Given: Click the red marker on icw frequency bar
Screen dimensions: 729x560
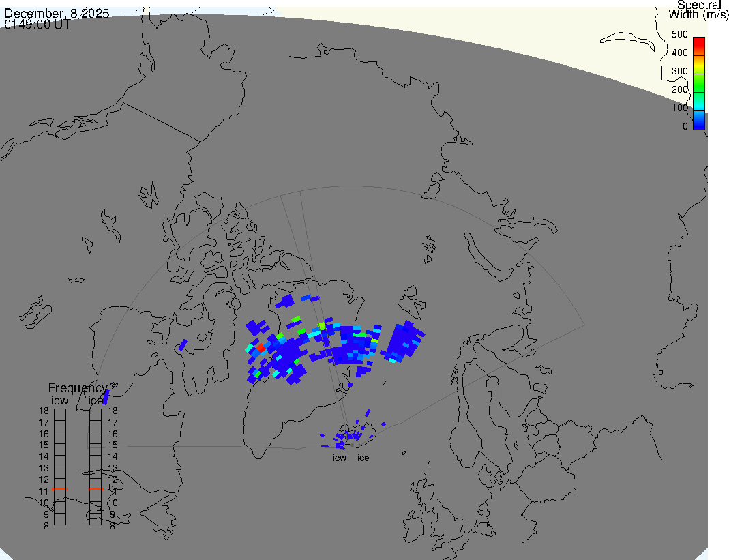Looking at the screenshot, I should (60, 489).
